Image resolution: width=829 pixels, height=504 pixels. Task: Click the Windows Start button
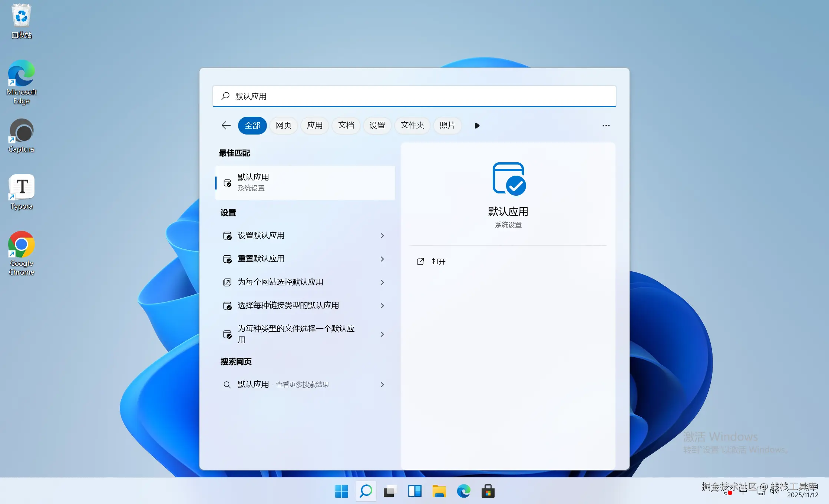point(341,491)
